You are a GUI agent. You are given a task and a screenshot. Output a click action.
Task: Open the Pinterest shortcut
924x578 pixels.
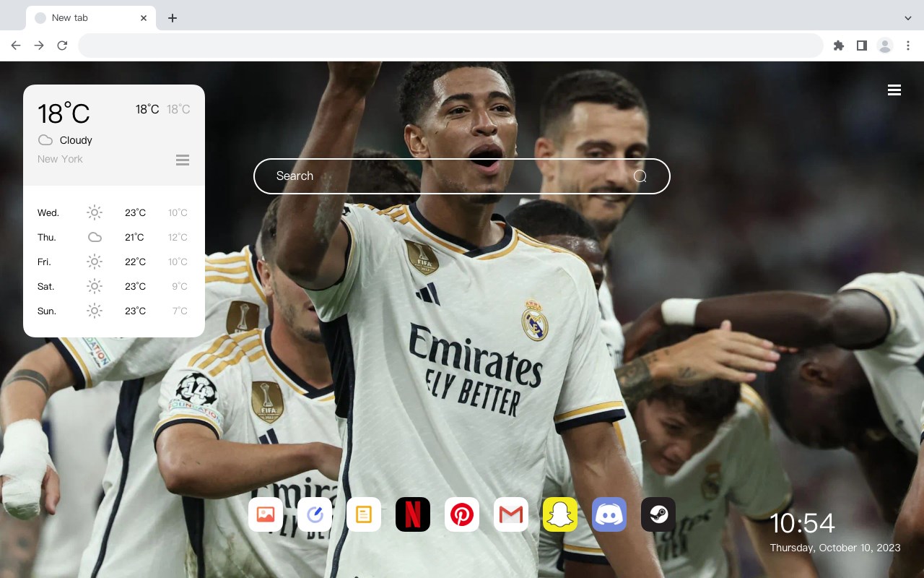tap(462, 514)
